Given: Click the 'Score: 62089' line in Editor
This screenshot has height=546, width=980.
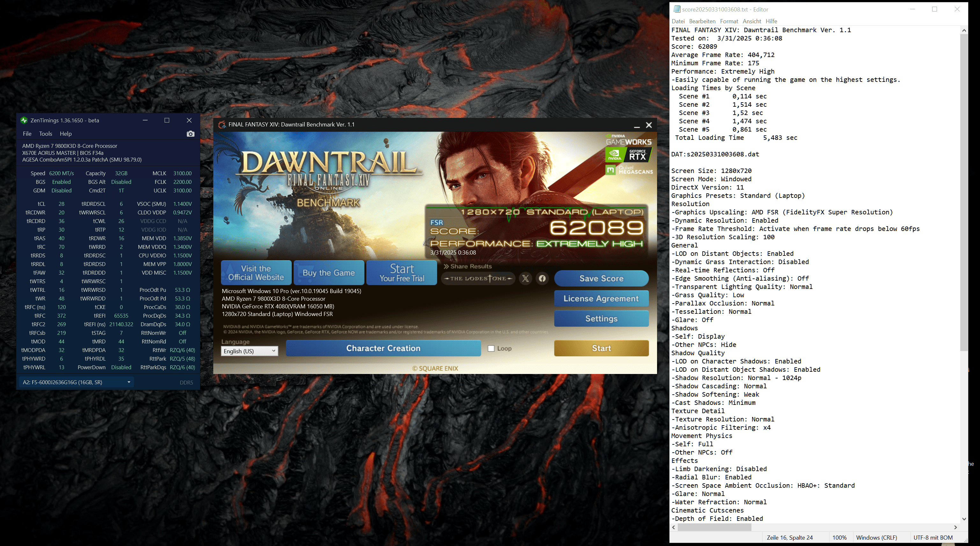Looking at the screenshot, I should pyautogui.click(x=694, y=47).
